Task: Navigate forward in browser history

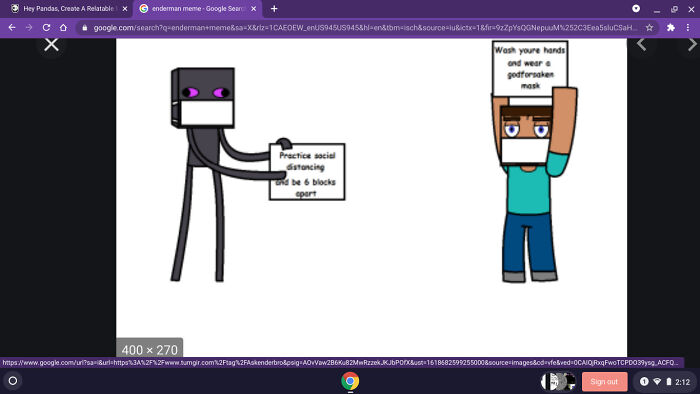Action: 29,28
